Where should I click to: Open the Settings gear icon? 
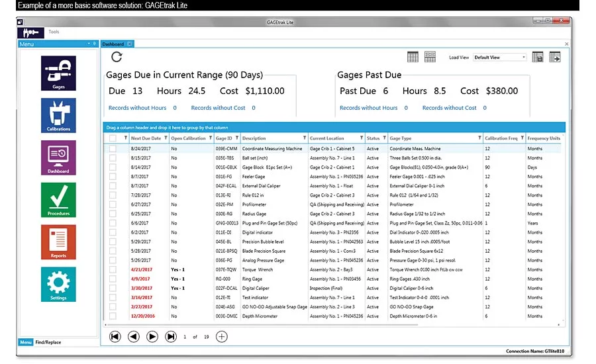(58, 284)
